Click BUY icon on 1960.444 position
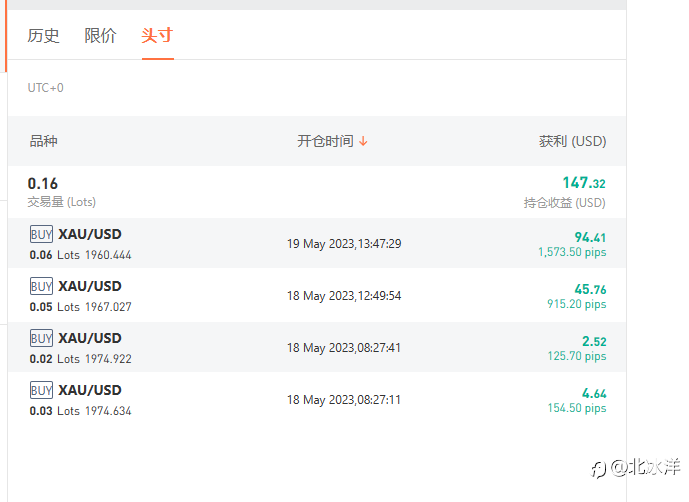The image size is (689, 502). click(41, 235)
